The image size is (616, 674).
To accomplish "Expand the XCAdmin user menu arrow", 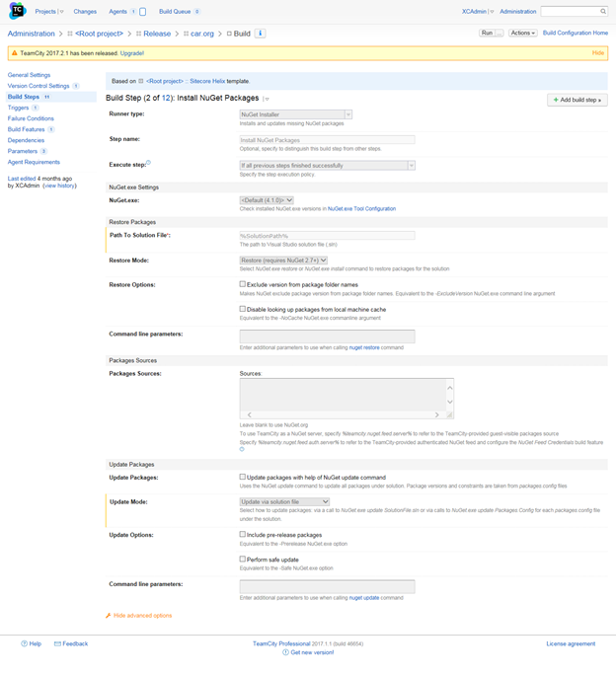I will [492, 12].
